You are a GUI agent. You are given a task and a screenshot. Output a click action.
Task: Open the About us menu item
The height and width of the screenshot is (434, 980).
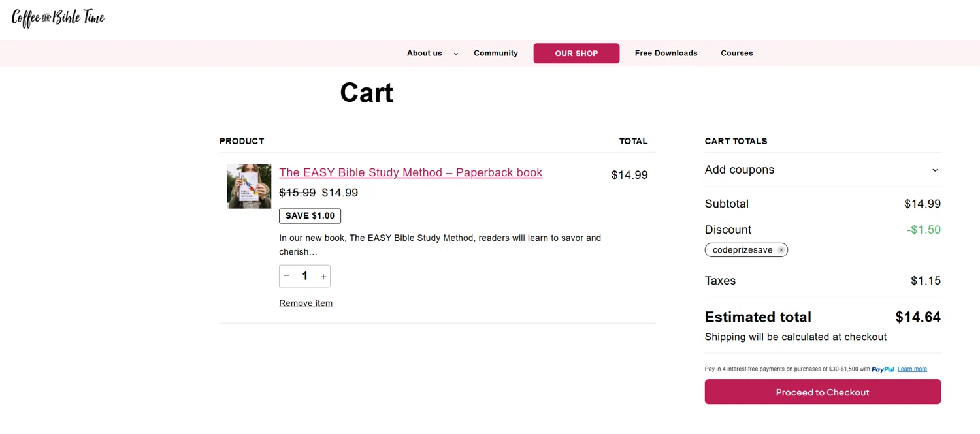tap(424, 54)
